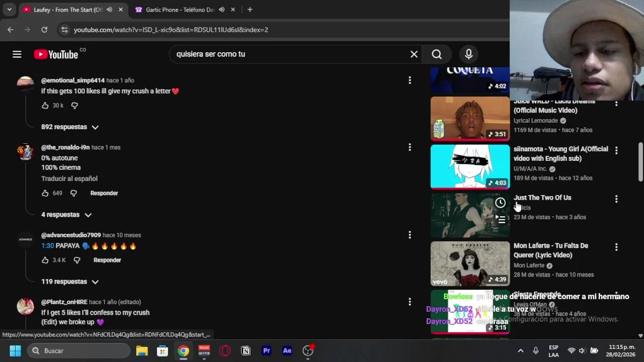Like the PAPAYA comment

pos(45,260)
